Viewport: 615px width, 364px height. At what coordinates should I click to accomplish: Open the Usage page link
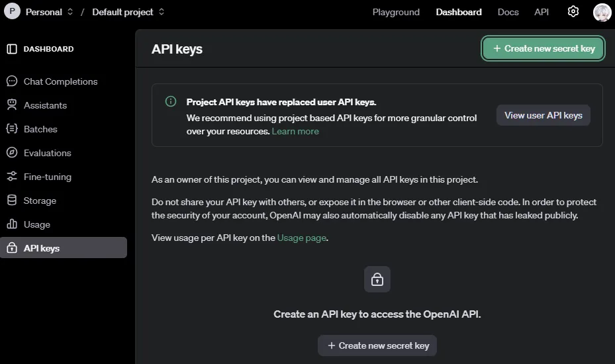click(x=302, y=238)
